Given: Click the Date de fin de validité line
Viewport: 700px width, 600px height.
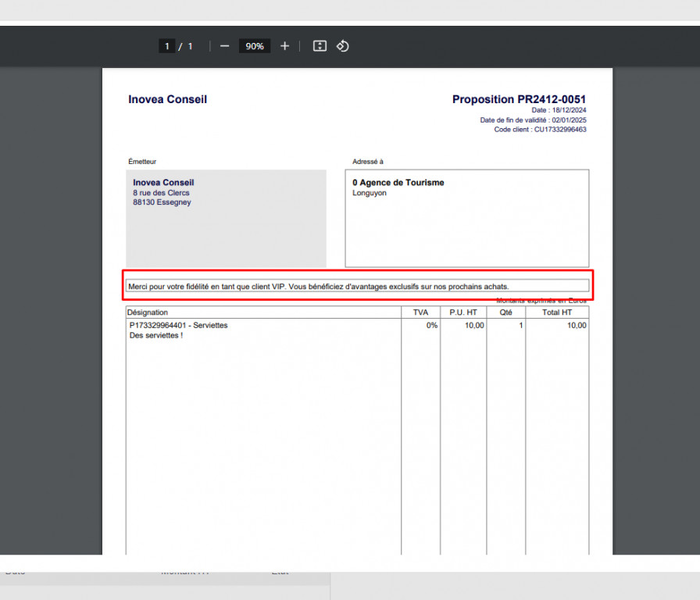Looking at the screenshot, I should (x=533, y=120).
